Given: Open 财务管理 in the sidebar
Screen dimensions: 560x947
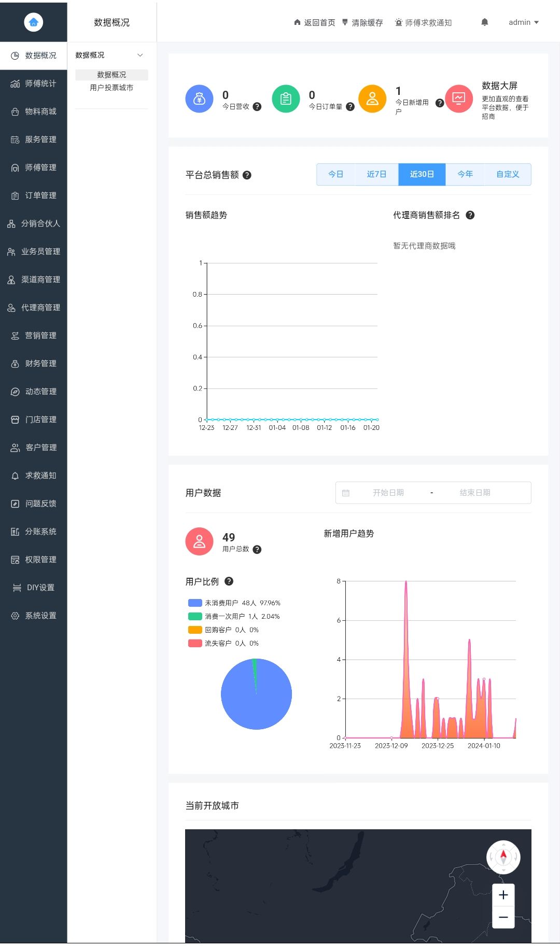Looking at the screenshot, I should (x=34, y=364).
